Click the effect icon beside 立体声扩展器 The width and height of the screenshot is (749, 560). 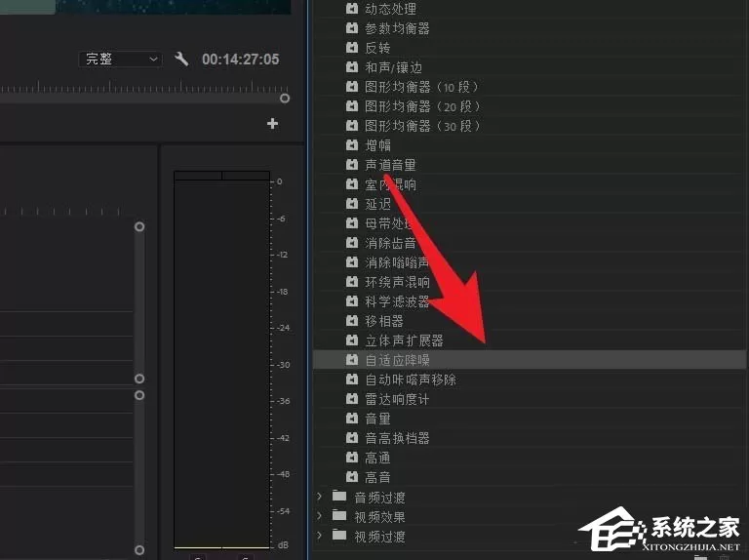coord(352,340)
